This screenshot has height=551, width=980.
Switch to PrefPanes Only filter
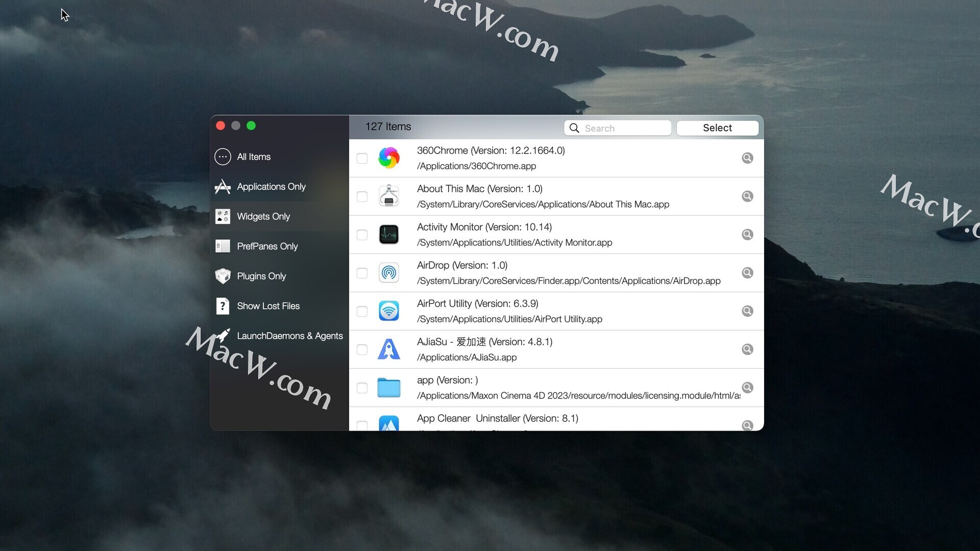coord(279,246)
